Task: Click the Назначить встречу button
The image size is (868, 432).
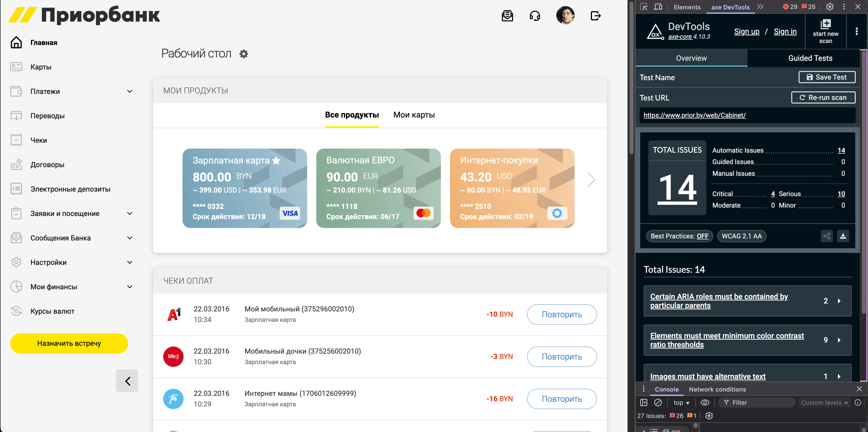Action: click(69, 343)
